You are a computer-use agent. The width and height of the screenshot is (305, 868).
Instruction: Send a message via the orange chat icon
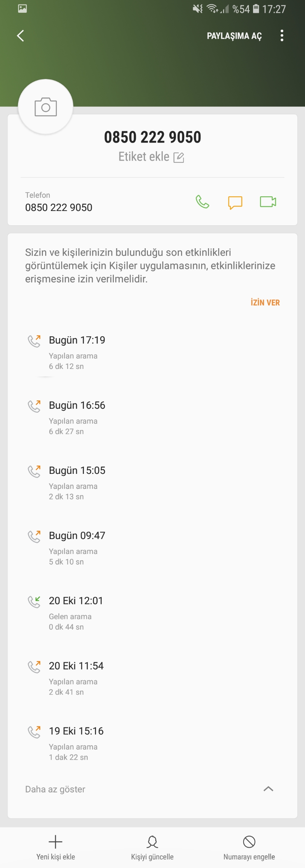click(x=235, y=202)
